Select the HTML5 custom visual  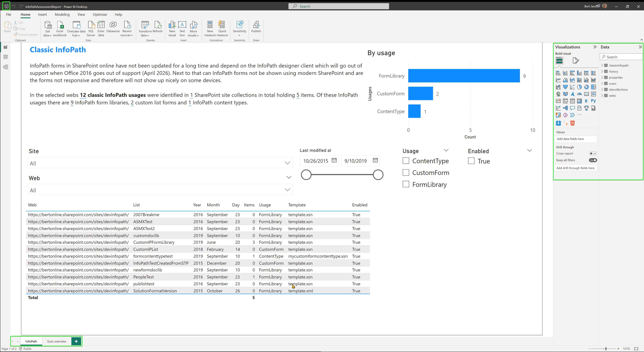point(572,123)
